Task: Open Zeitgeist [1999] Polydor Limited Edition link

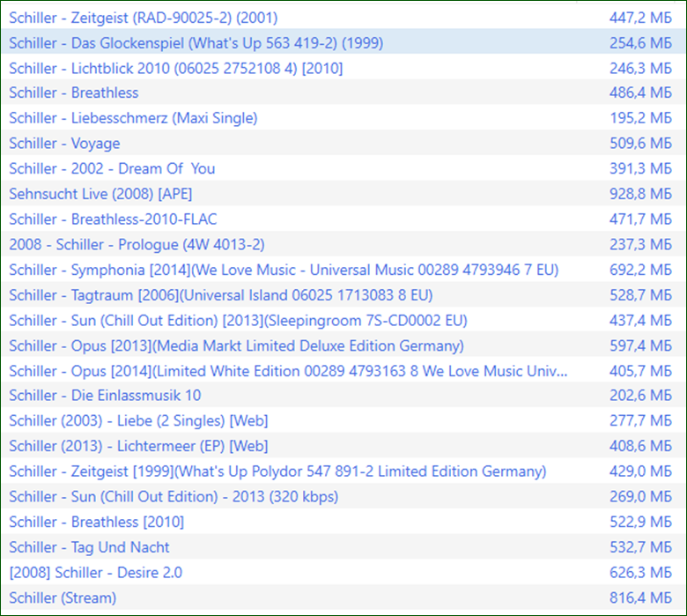Action: tap(277, 471)
